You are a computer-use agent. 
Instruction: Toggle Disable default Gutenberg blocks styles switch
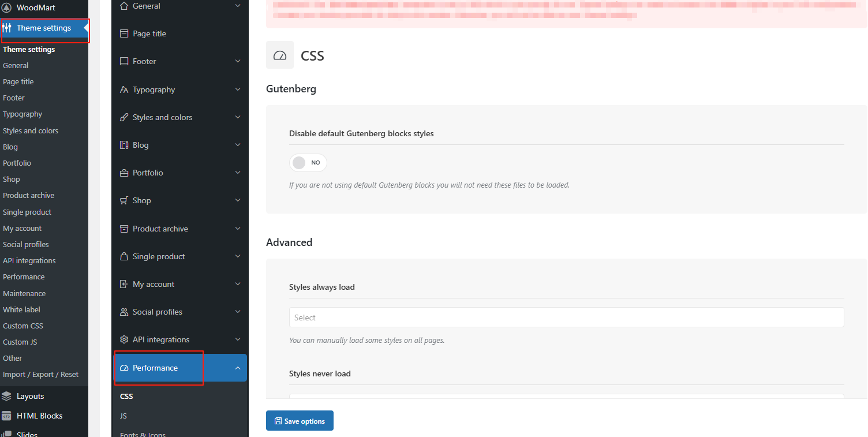tap(308, 163)
